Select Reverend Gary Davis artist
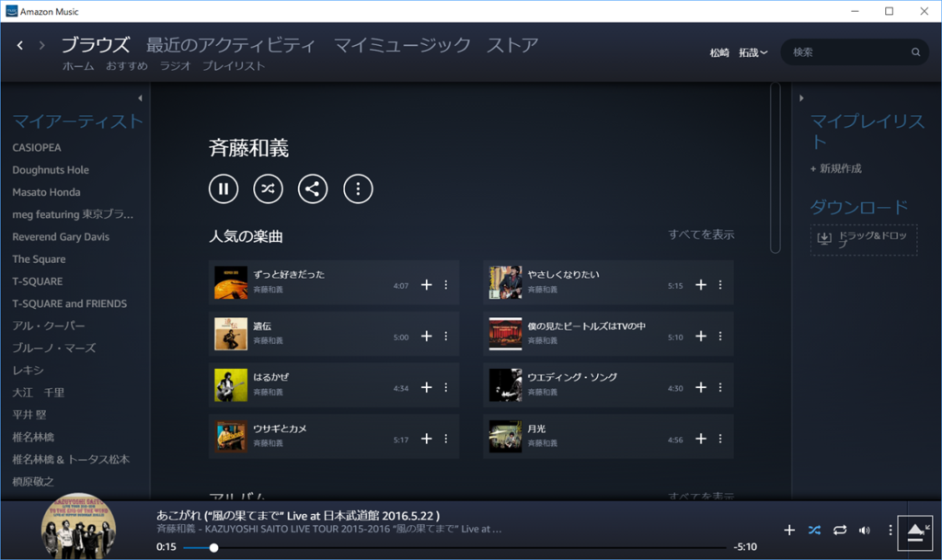The width and height of the screenshot is (942, 560). 61,236
